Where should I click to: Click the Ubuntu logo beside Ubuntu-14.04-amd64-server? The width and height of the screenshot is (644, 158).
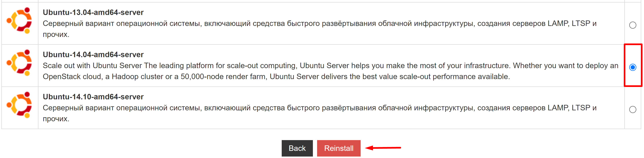coord(20,63)
